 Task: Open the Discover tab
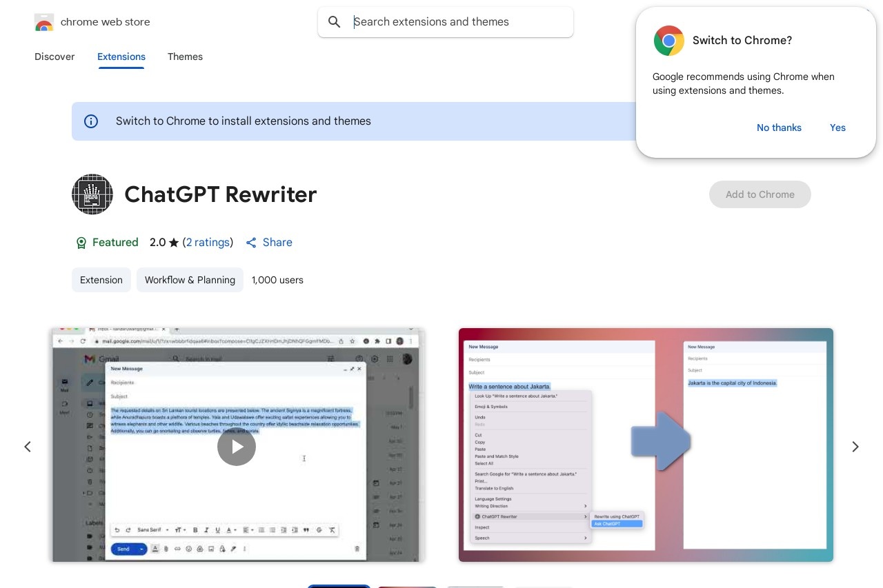[x=54, y=57]
